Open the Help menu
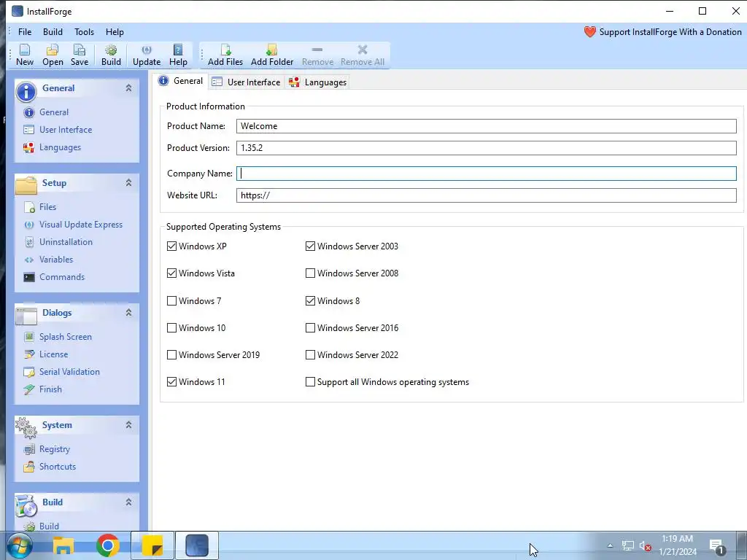Screen dimensions: 747x560 coord(115,32)
